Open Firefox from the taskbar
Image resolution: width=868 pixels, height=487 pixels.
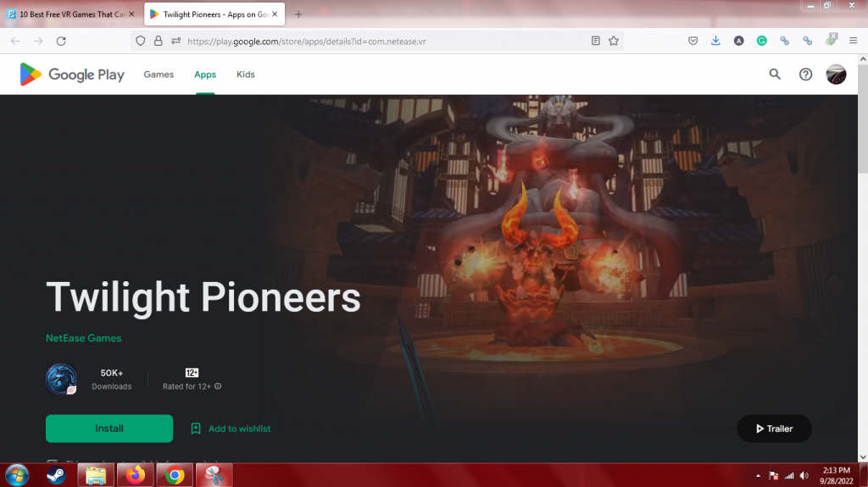tap(135, 475)
